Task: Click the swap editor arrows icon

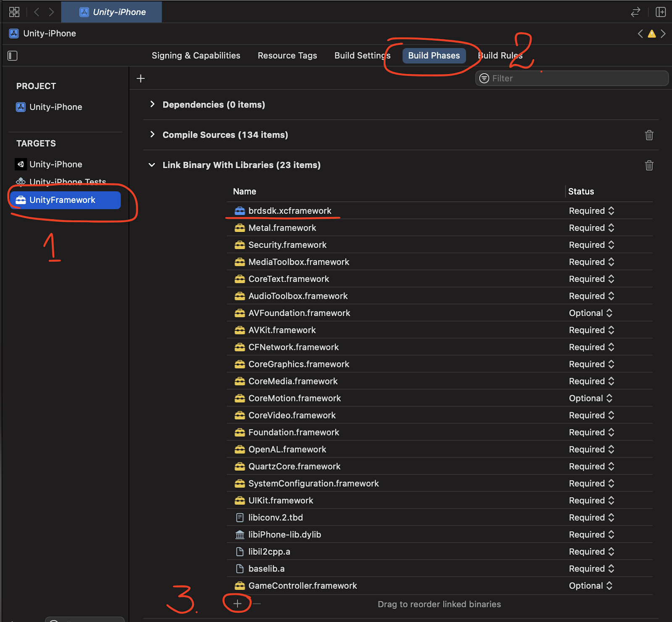Action: click(x=635, y=12)
